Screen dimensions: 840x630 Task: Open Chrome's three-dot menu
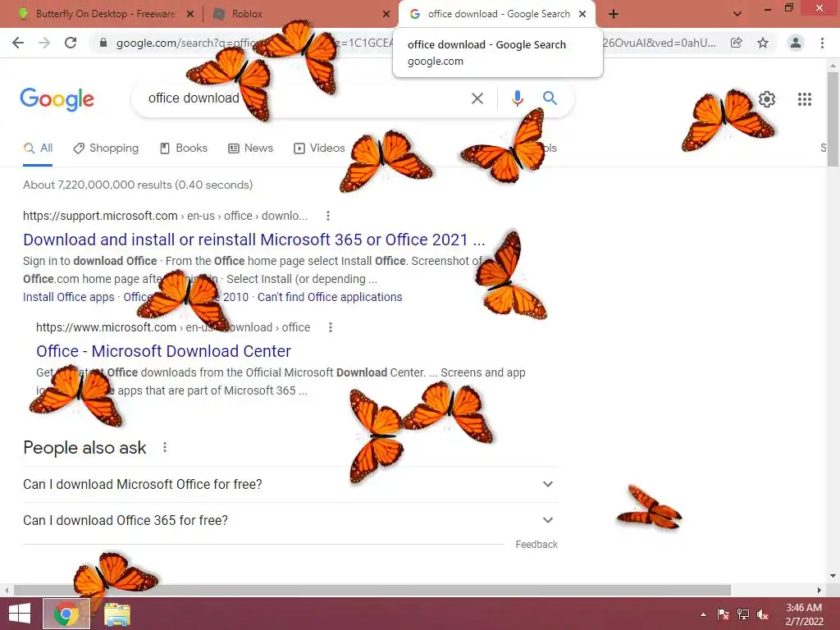822,43
